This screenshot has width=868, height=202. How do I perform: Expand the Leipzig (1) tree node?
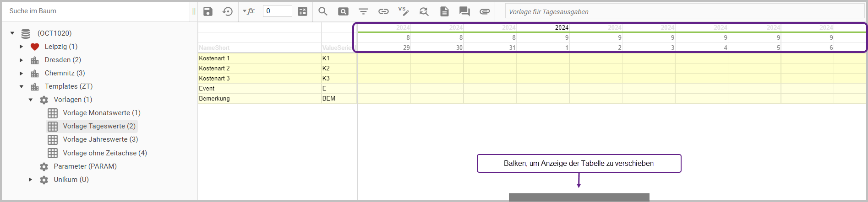click(x=22, y=47)
